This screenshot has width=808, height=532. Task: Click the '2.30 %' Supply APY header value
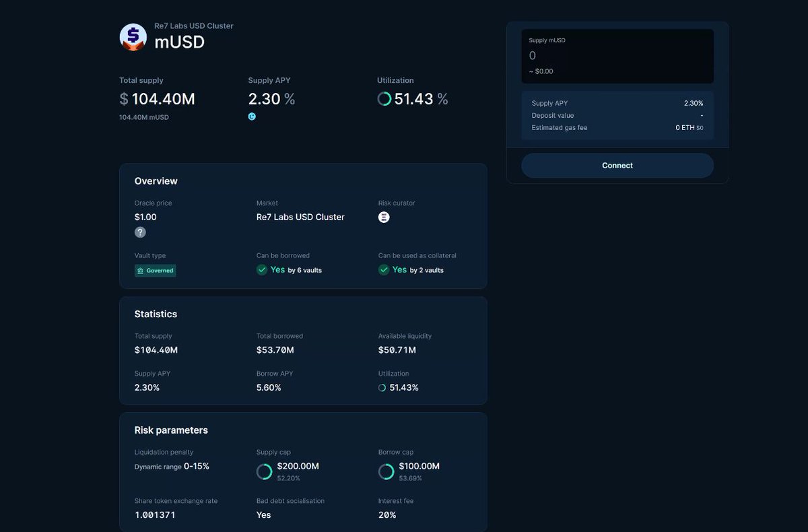coord(271,99)
